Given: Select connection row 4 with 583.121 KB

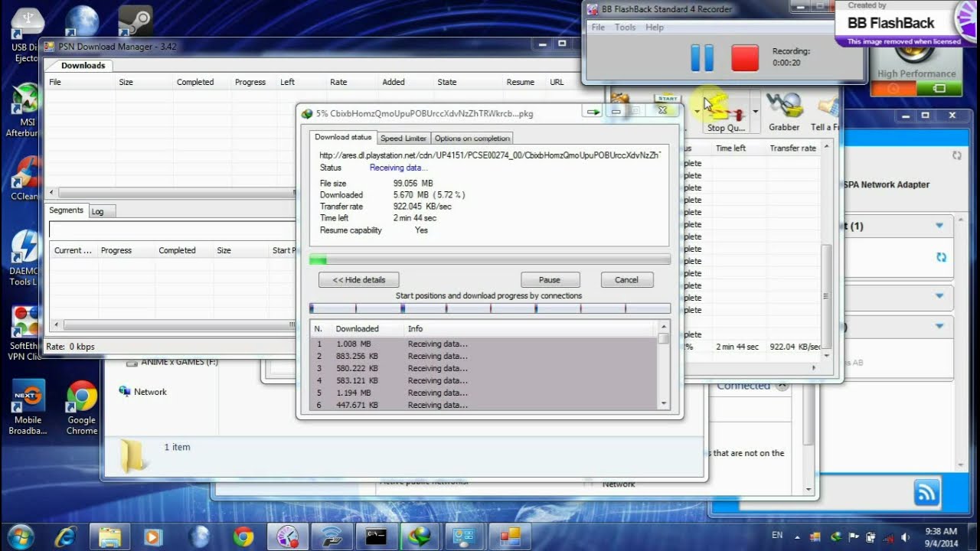Looking at the screenshot, I should click(x=483, y=380).
